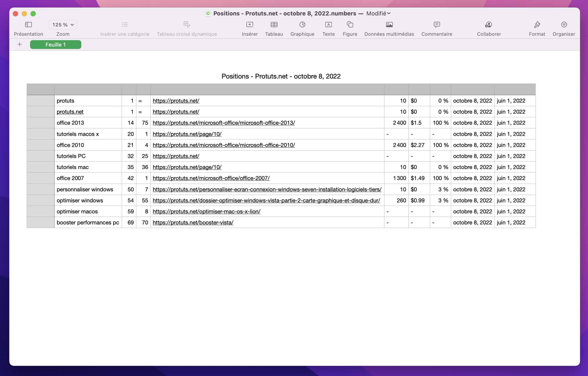Click the Numbers document icon in title bar
Screen dimensions: 588x376
click(x=208, y=14)
